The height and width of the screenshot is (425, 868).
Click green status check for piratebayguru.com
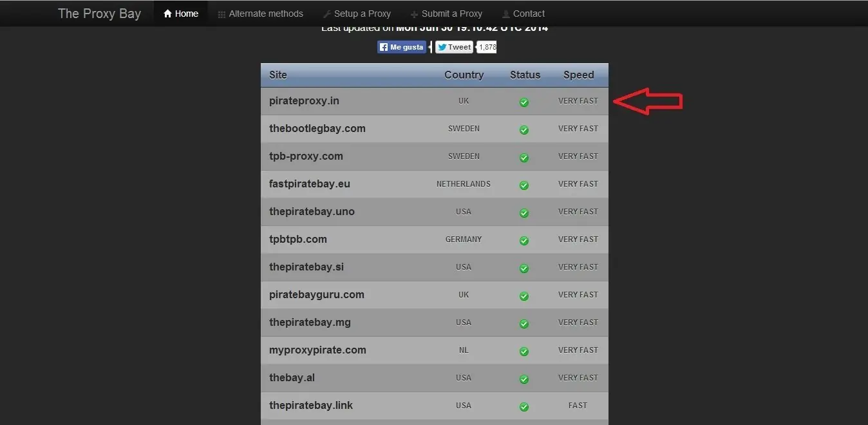click(x=524, y=296)
